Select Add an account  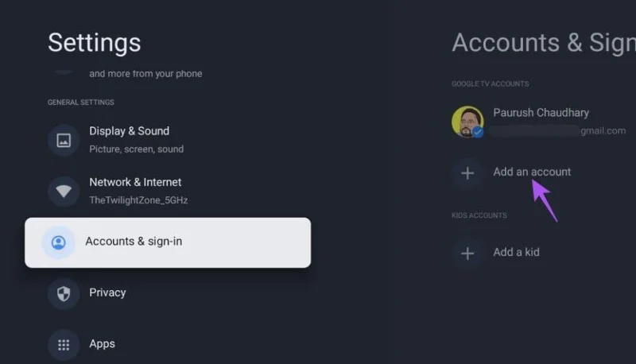coord(532,172)
